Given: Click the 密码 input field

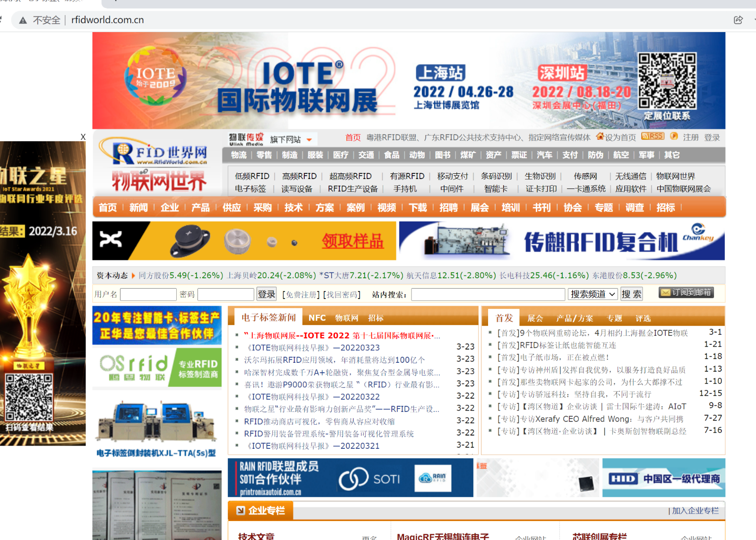Looking at the screenshot, I should tap(226, 294).
